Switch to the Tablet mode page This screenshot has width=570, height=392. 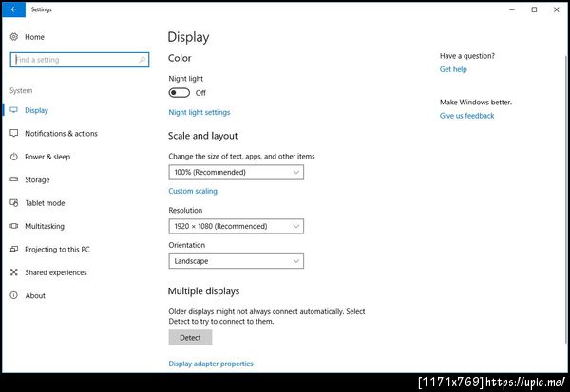click(x=45, y=203)
